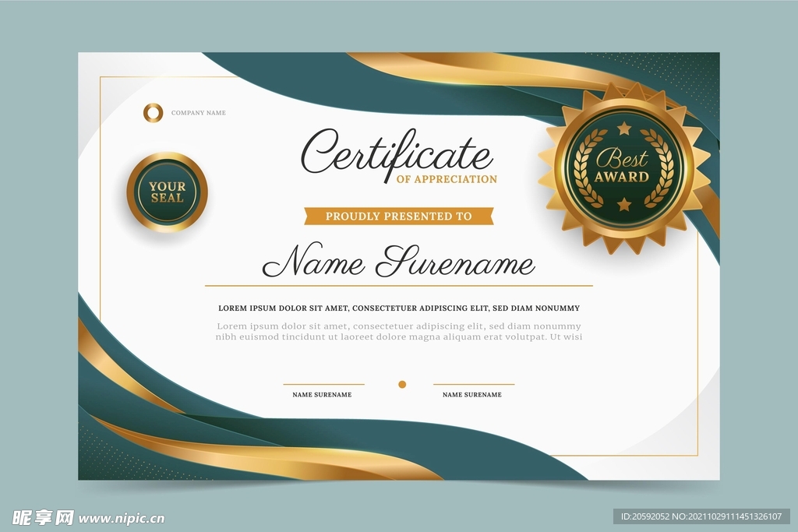Click the PROUDLY PRESENTED TO ribbon banner
The image size is (798, 532).
tap(398, 216)
